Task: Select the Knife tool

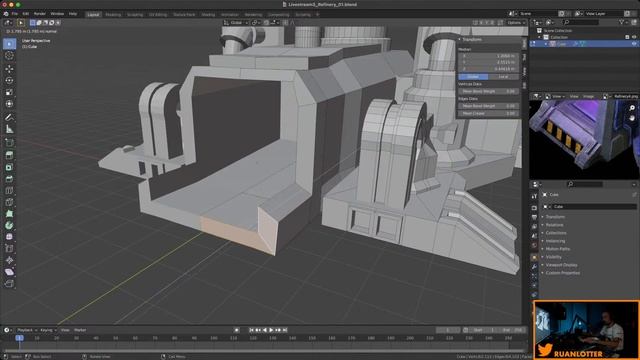Action: (x=9, y=202)
